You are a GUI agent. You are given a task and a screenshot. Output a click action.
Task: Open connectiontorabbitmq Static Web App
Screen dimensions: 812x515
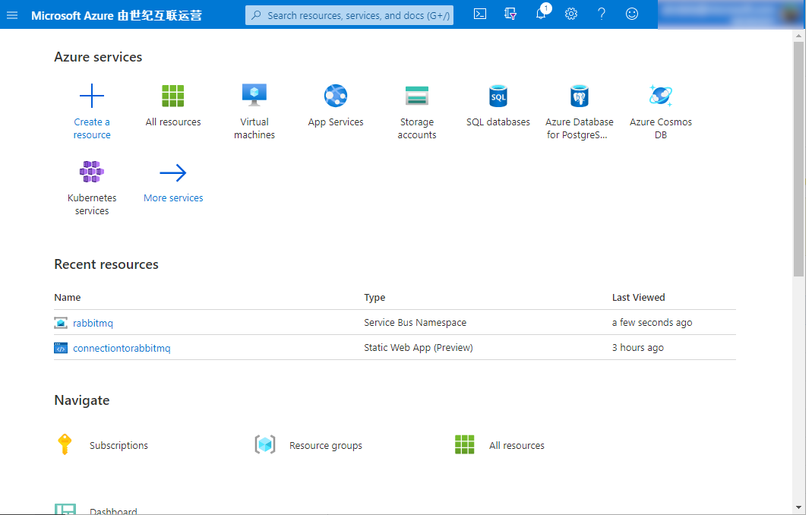[122, 348]
